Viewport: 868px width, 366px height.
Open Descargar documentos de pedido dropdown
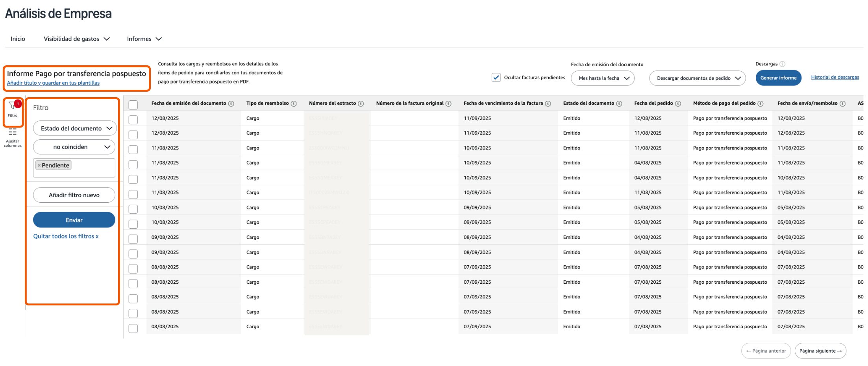pos(697,78)
